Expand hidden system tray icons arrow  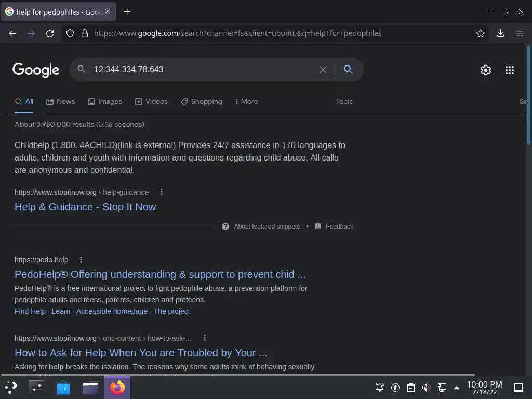[457, 388]
